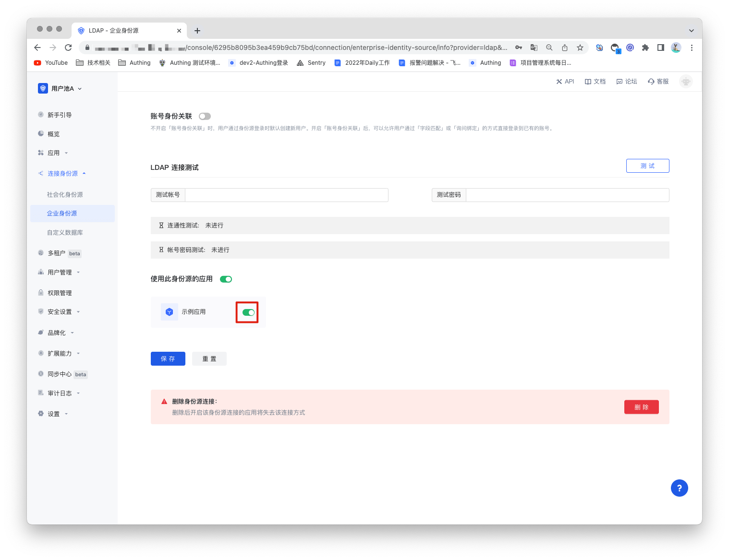Image resolution: width=729 pixels, height=560 pixels.
Task: Click the 示例应用 app cube icon
Action: (x=169, y=312)
